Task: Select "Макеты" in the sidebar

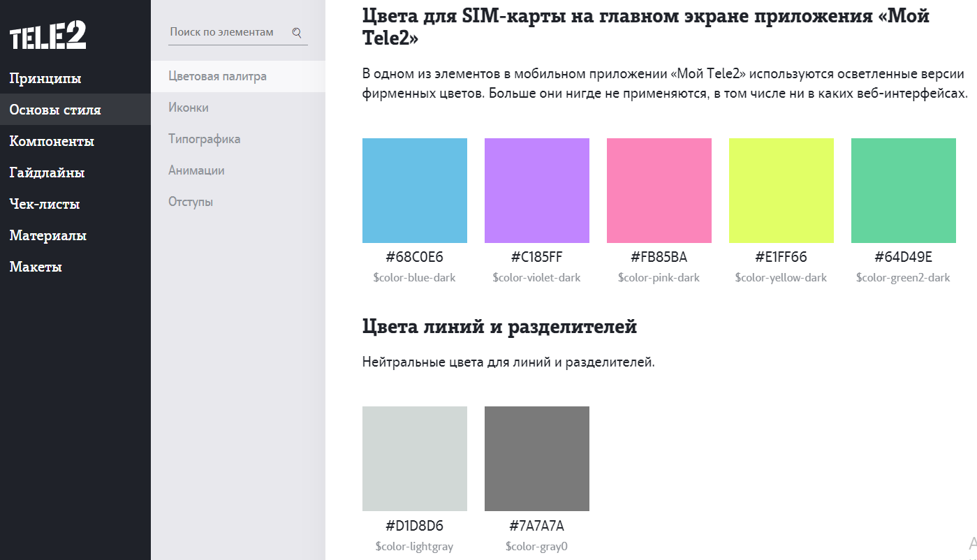Action: click(x=36, y=267)
